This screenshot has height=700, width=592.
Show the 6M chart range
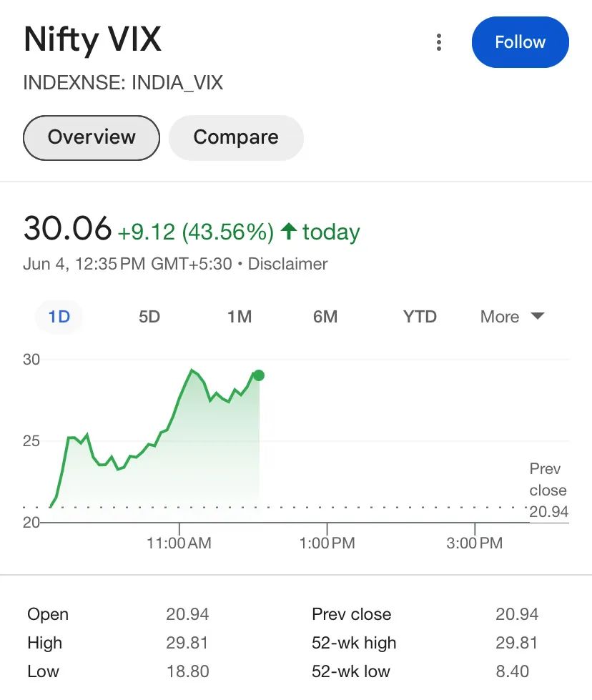click(325, 317)
